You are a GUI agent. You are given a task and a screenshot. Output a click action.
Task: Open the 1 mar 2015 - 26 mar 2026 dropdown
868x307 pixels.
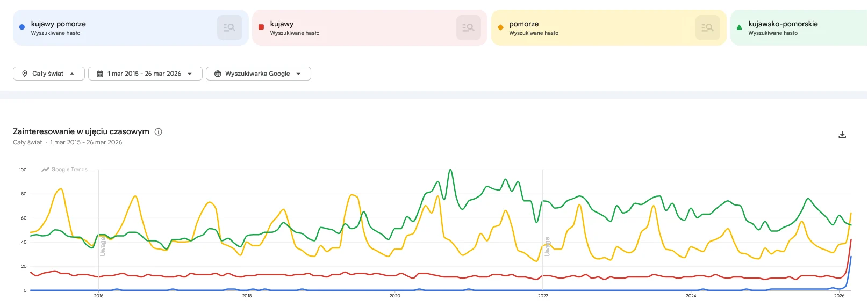(144, 74)
